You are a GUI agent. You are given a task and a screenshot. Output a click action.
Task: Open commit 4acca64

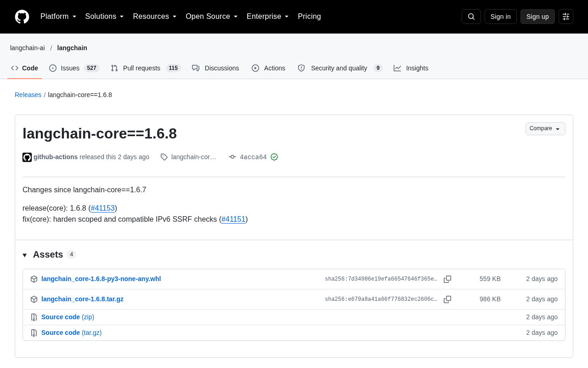tap(253, 157)
